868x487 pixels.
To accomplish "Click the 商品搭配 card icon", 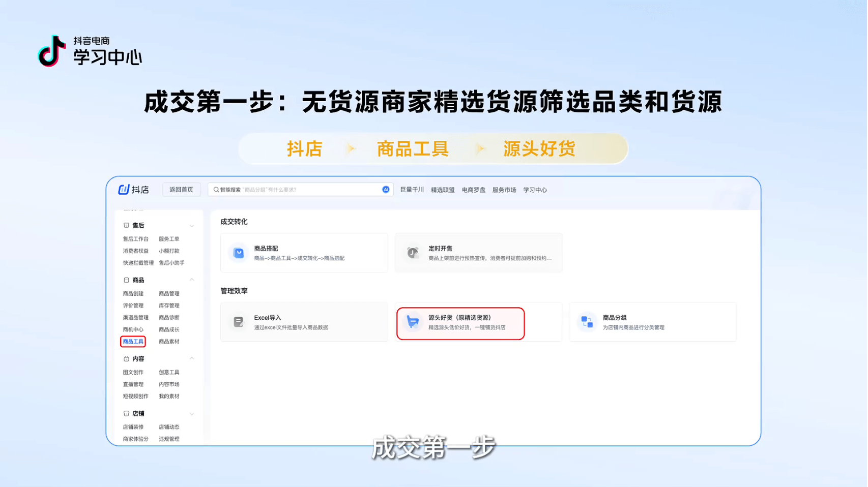I will pos(238,253).
